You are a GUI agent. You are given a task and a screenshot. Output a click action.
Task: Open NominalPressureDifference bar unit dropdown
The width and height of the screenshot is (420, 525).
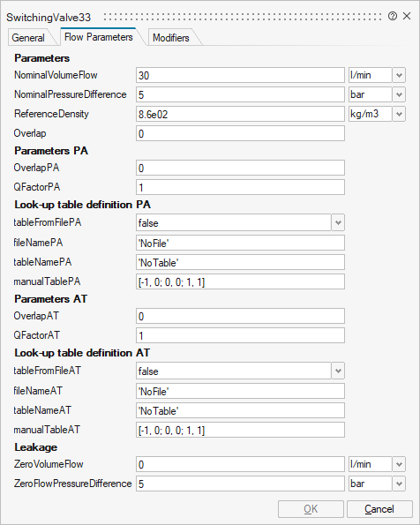click(399, 94)
